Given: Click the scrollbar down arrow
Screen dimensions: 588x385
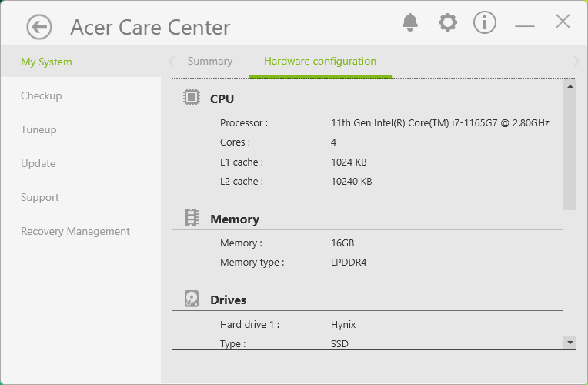Looking at the screenshot, I should (x=570, y=341).
